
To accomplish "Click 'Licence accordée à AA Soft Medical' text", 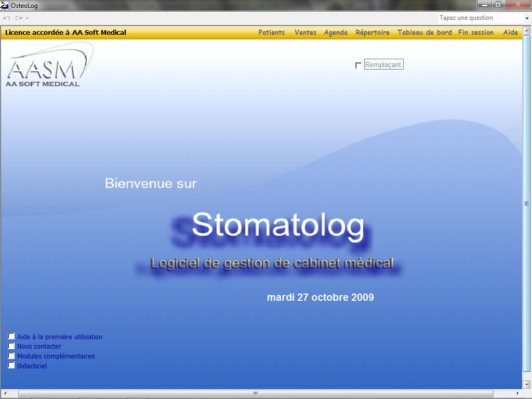I will [65, 33].
